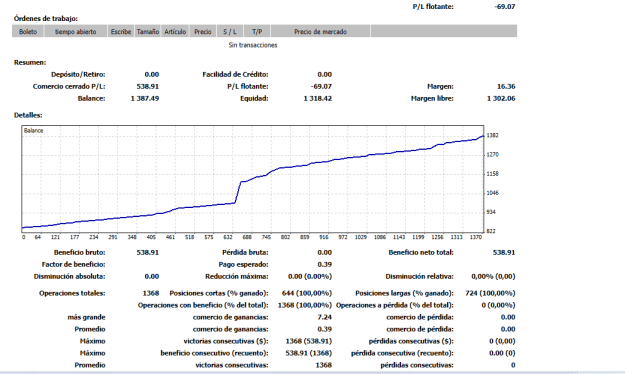Click the Equidad value 1 318.42
625x374 pixels.
click(318, 98)
